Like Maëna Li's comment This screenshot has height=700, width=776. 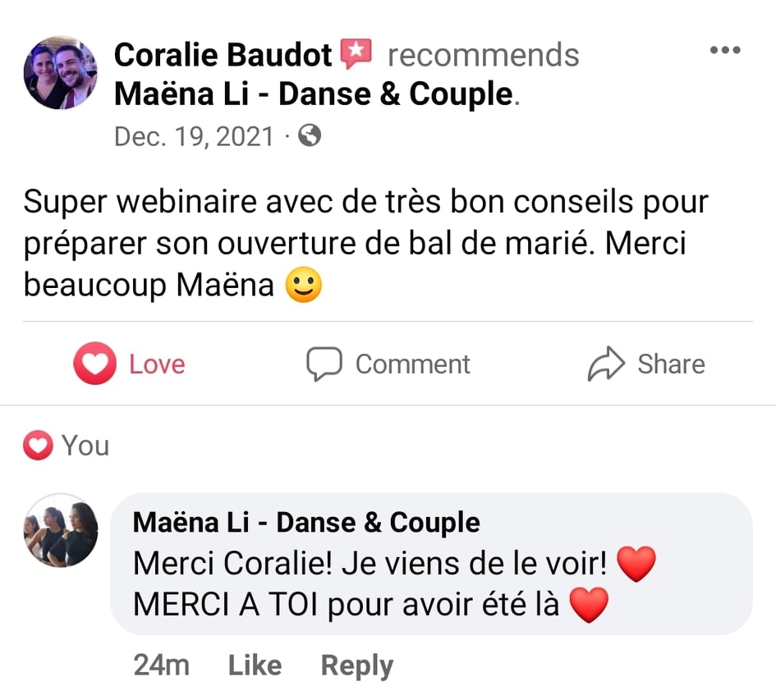click(x=255, y=665)
